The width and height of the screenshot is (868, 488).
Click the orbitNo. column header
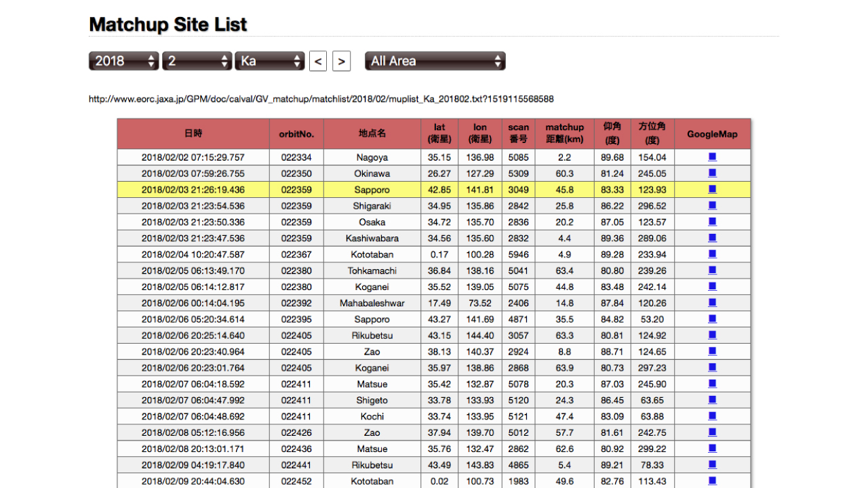(296, 134)
